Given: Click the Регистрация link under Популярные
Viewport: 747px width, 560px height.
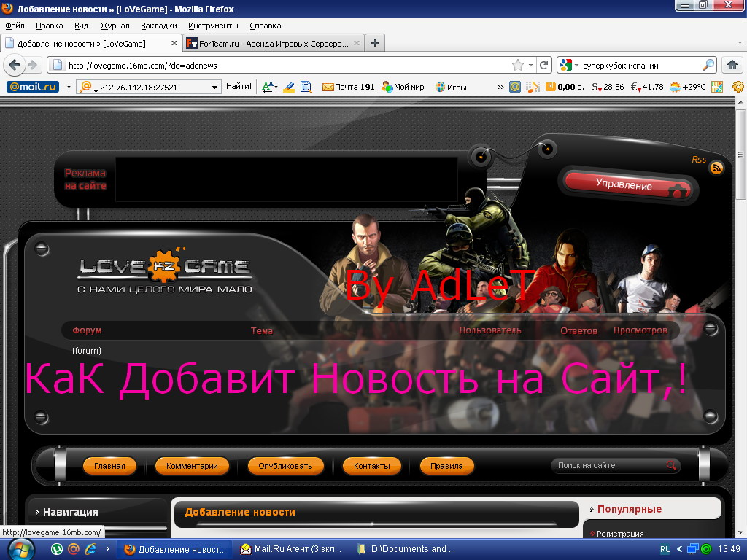Looking at the screenshot, I should (x=620, y=534).
